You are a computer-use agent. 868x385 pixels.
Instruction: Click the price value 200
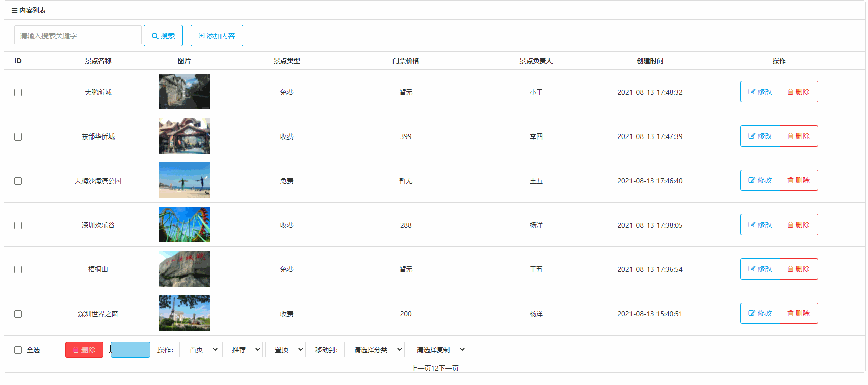[406, 314]
